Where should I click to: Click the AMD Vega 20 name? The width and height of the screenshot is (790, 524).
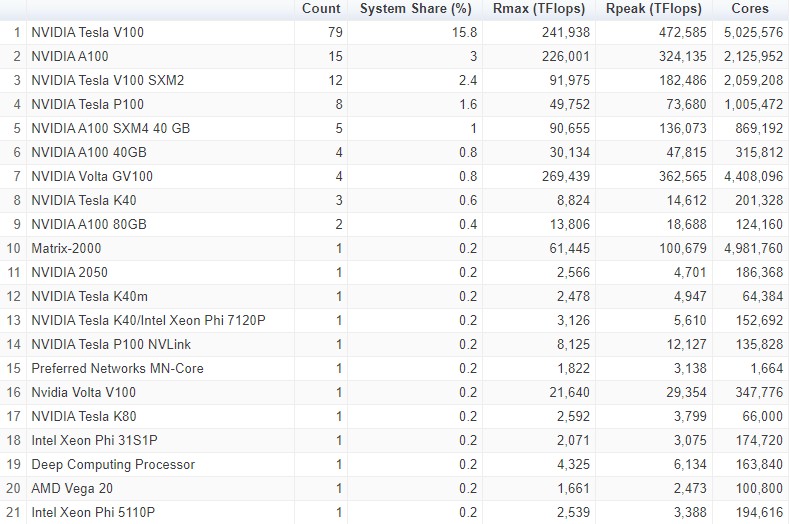pos(72,489)
